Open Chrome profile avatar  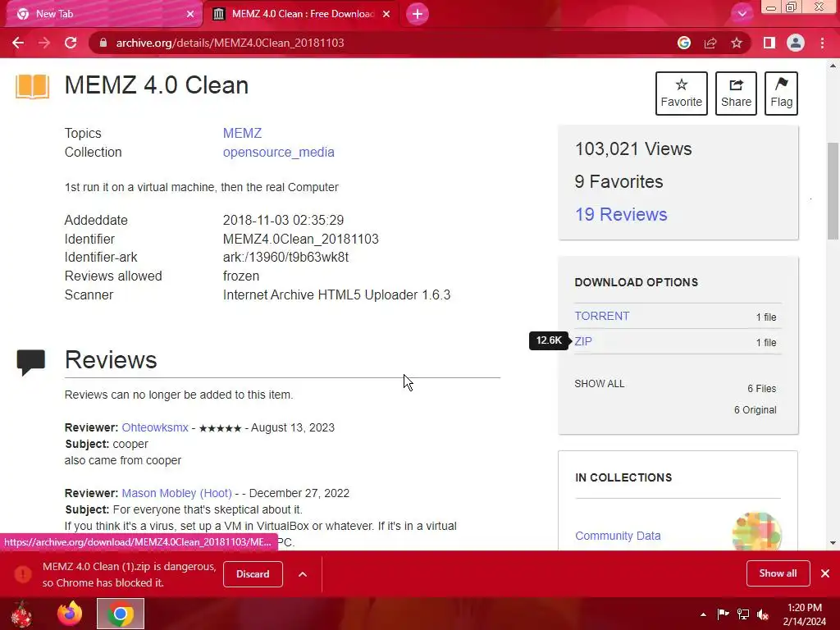(x=796, y=43)
